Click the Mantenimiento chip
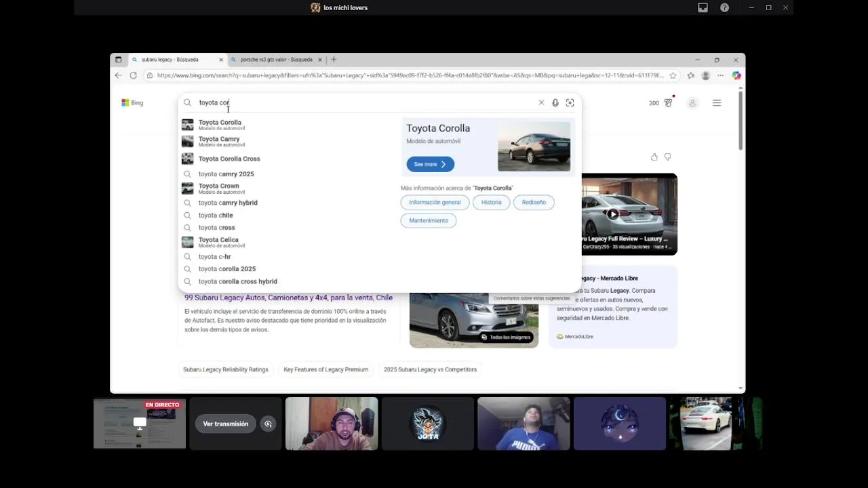The image size is (868, 488). coord(429,220)
